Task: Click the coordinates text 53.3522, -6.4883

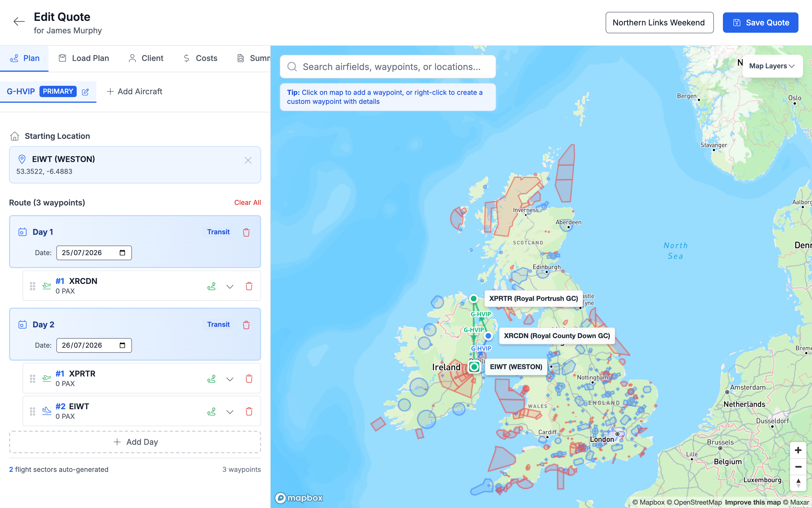Action: (44, 171)
